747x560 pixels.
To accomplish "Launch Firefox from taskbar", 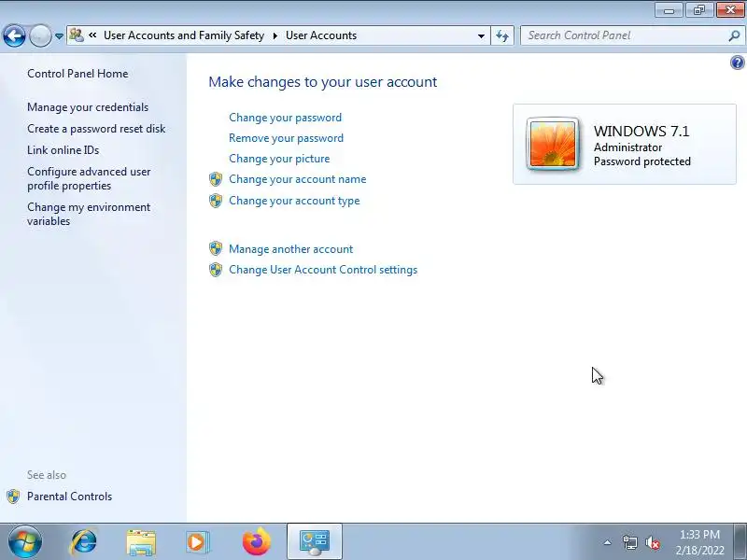I will tap(256, 542).
